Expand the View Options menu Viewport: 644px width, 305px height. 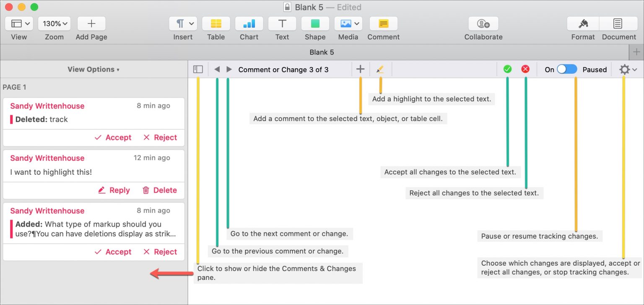coord(93,70)
